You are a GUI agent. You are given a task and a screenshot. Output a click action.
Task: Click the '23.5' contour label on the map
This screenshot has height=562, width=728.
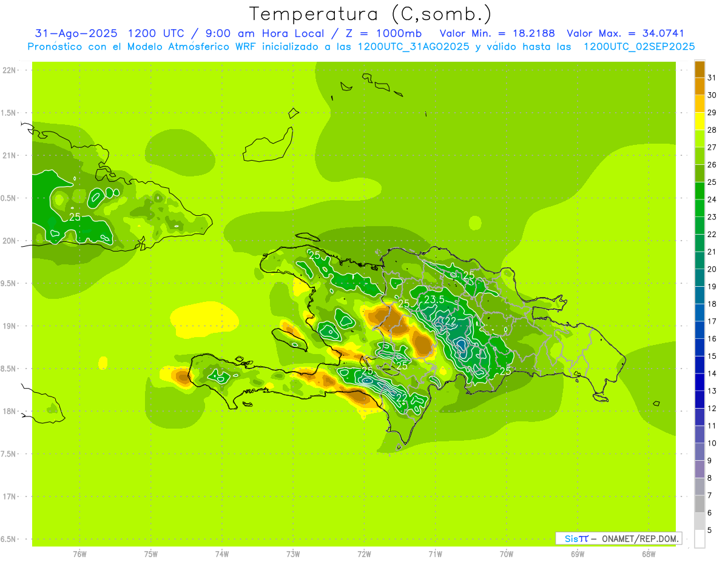(434, 300)
